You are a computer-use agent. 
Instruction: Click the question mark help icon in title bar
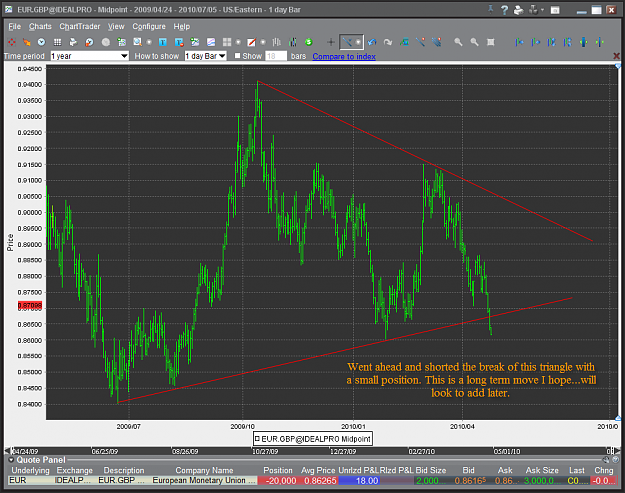(x=505, y=10)
